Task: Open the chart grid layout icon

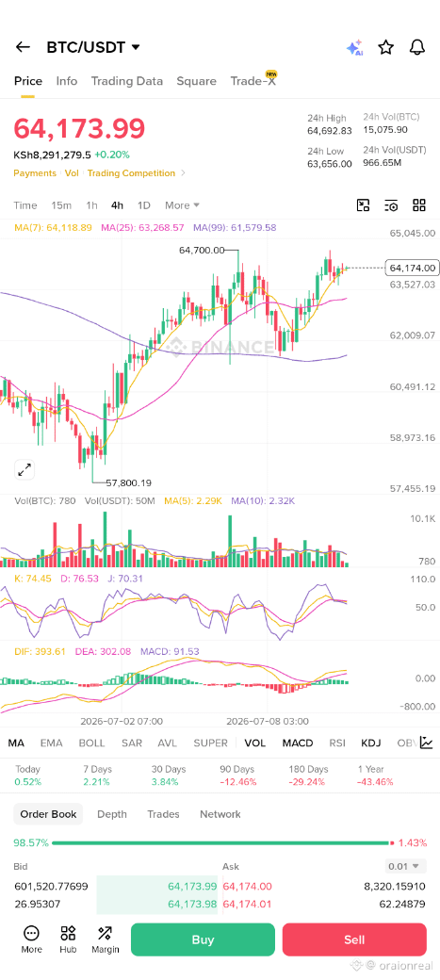Action: [x=419, y=205]
